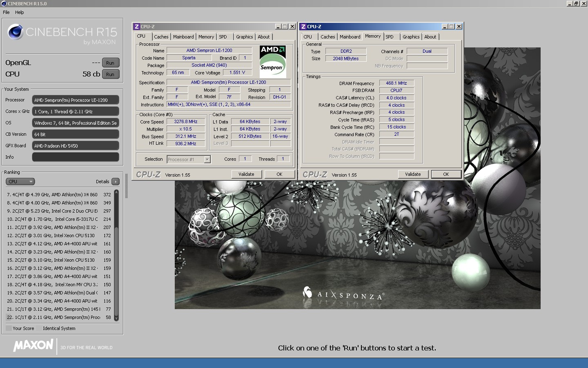The width and height of the screenshot is (588, 368).
Task: Open the ranking CPU dropdown
Action: click(x=20, y=182)
